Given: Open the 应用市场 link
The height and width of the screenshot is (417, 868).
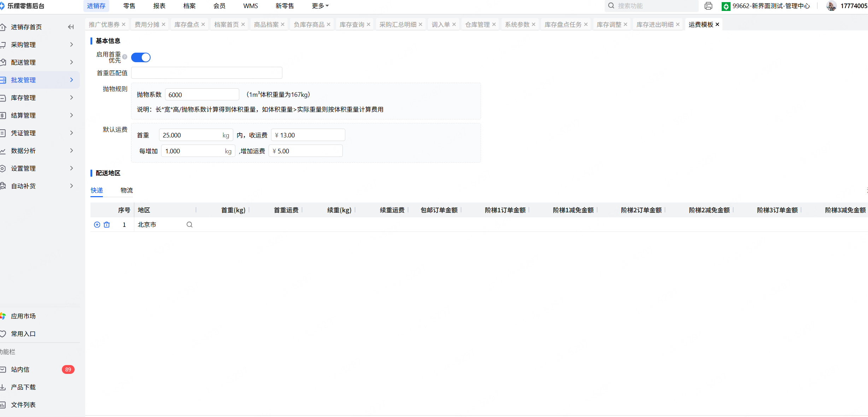Looking at the screenshot, I should click(23, 316).
